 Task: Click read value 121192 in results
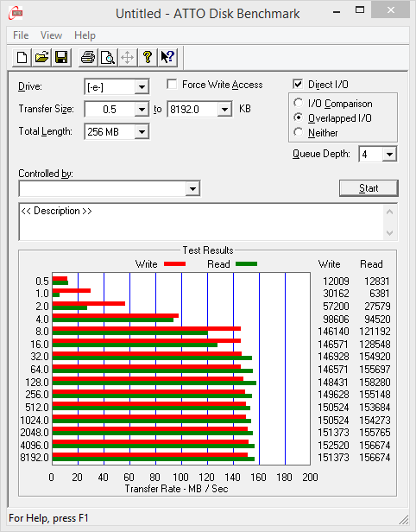coord(375,331)
